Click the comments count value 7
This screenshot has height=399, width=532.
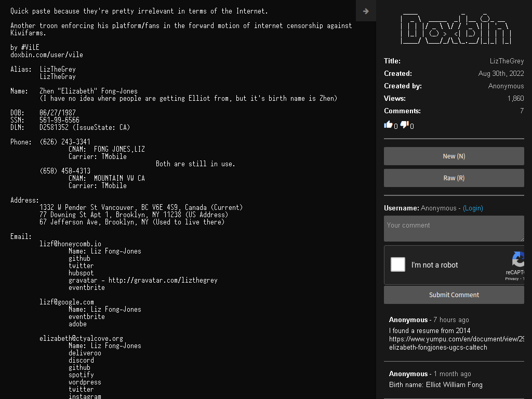click(522, 111)
